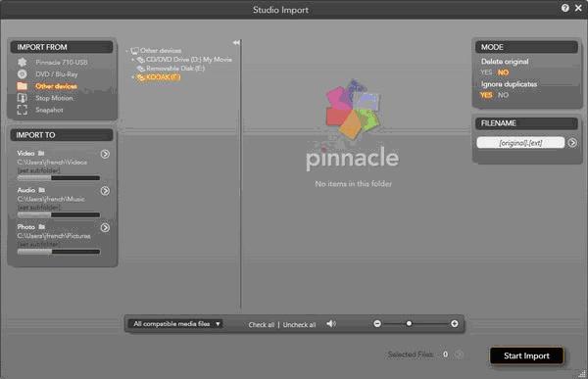Viewport: 588px width, 379px height.
Task: Select Other devices in Import From
Action: (x=56, y=86)
